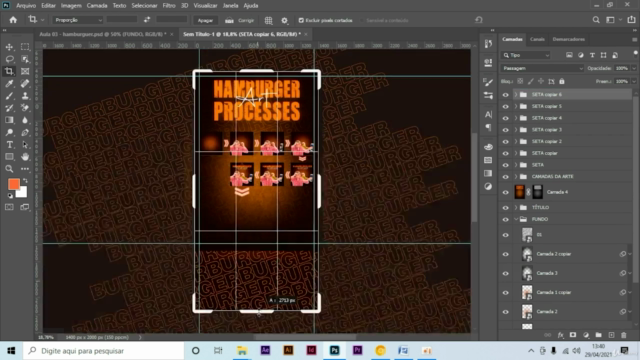Select the Move tool
Image resolution: width=640 pixels, height=360 pixels.
click(9, 47)
